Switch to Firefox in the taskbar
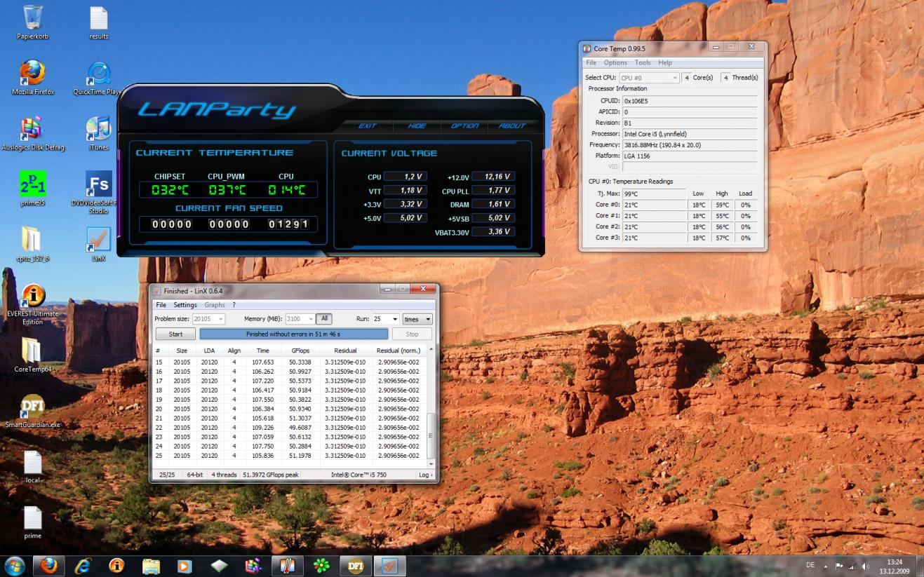 pos(49,566)
